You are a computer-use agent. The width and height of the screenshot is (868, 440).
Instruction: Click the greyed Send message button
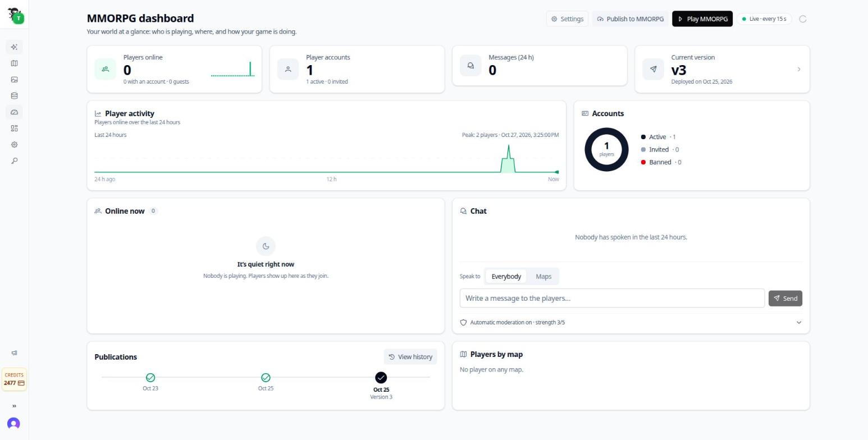pos(785,299)
